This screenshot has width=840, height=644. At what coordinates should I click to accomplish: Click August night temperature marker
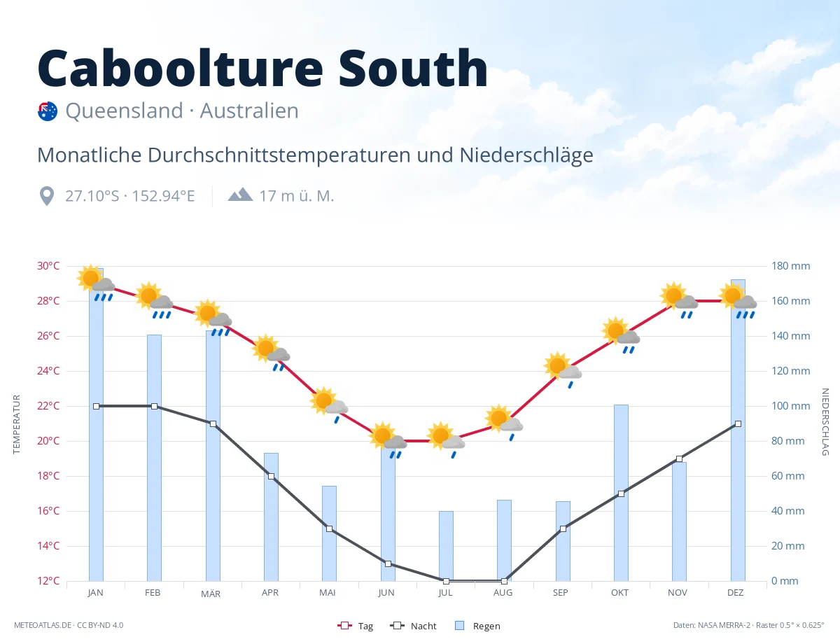[504, 581]
